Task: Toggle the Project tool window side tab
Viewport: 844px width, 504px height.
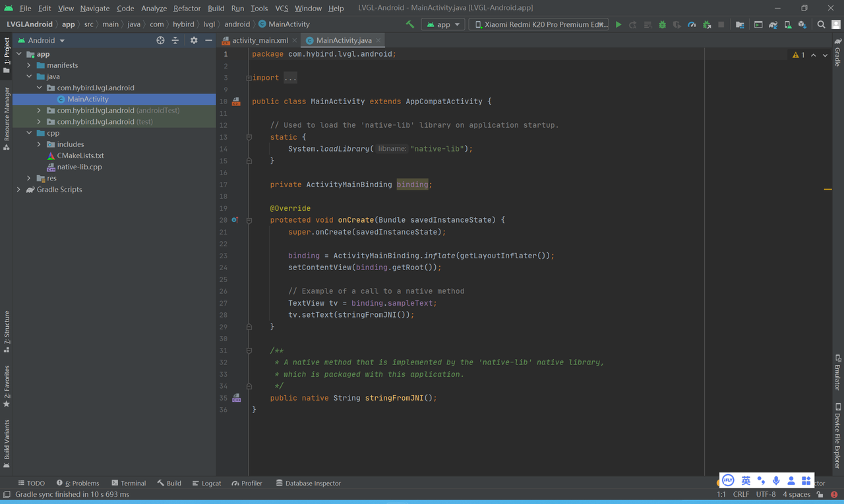Action: point(6,55)
